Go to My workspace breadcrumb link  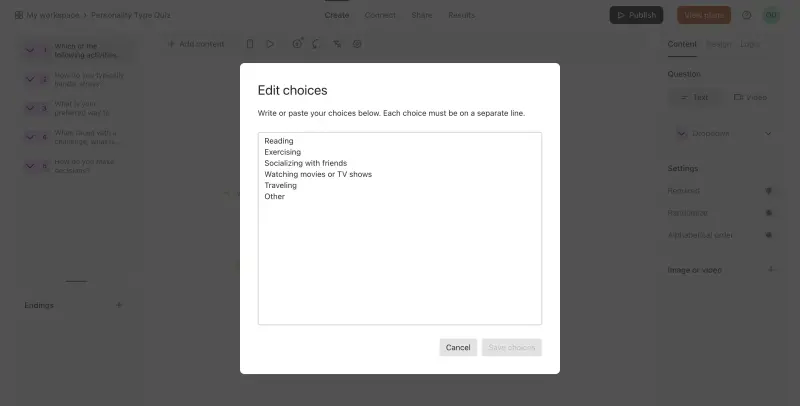click(x=53, y=15)
